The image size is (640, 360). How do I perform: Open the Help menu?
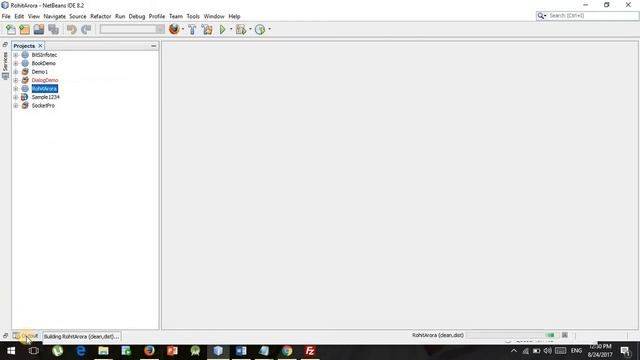tap(234, 16)
